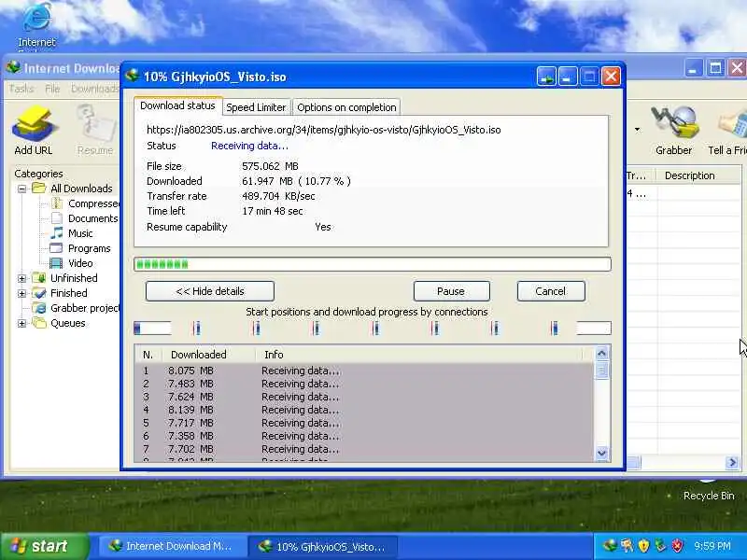This screenshot has height=560, width=747.
Task: Select the Finished category
Action: tap(60, 293)
